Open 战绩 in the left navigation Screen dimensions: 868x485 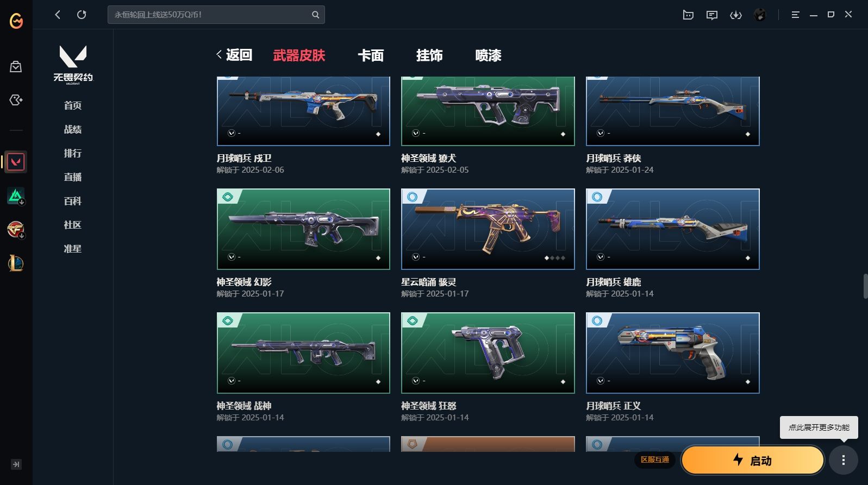(73, 129)
